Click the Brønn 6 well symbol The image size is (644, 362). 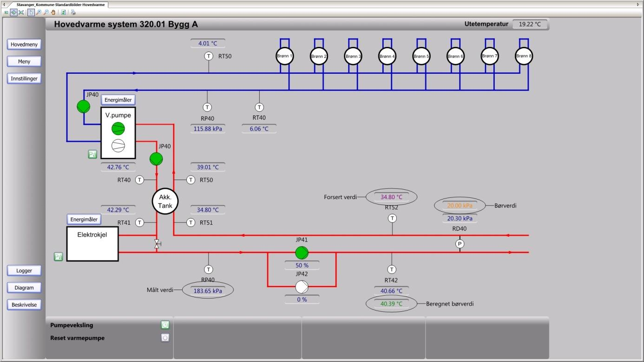point(455,56)
